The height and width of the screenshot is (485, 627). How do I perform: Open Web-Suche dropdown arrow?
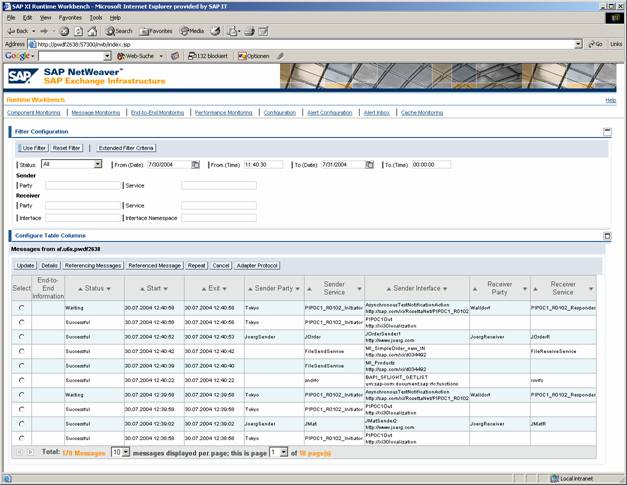click(161, 56)
